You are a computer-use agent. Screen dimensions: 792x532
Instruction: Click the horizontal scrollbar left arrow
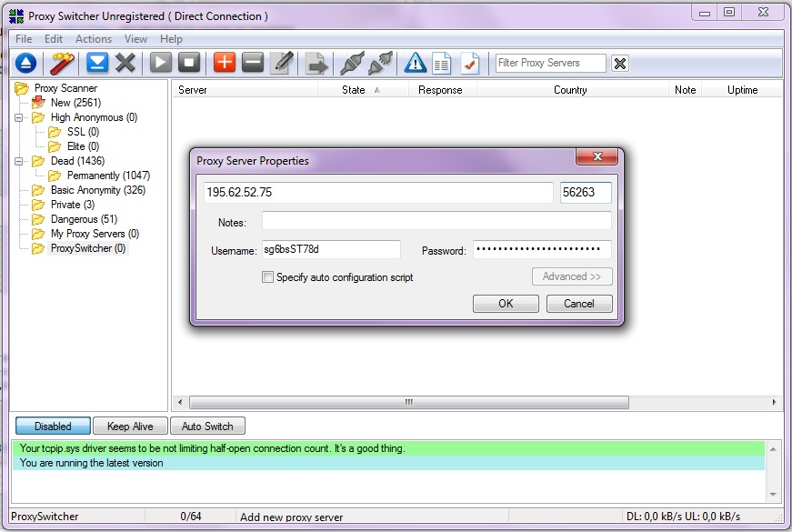180,403
